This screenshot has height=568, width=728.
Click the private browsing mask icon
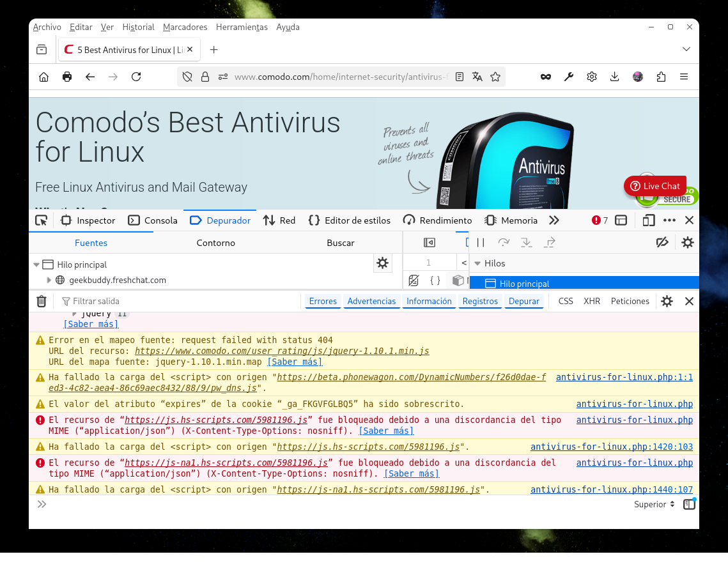click(546, 77)
